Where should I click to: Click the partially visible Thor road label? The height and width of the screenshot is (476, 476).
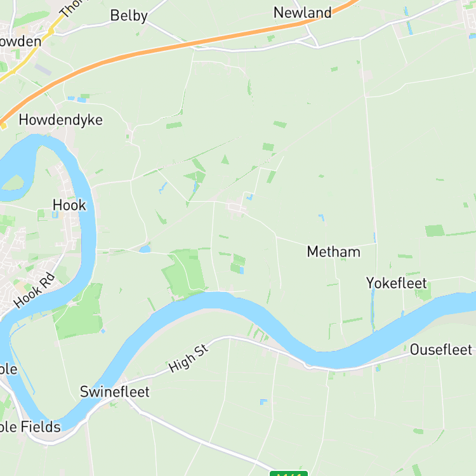pos(71,8)
